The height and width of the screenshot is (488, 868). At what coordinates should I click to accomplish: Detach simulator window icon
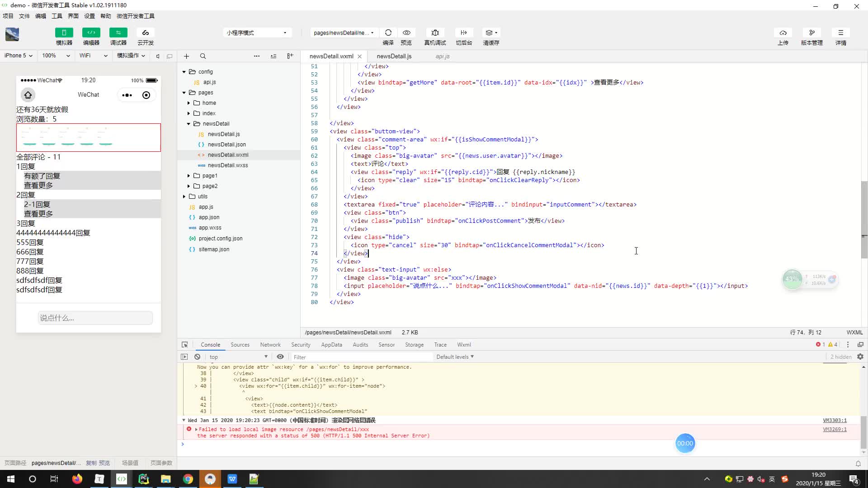(170, 56)
